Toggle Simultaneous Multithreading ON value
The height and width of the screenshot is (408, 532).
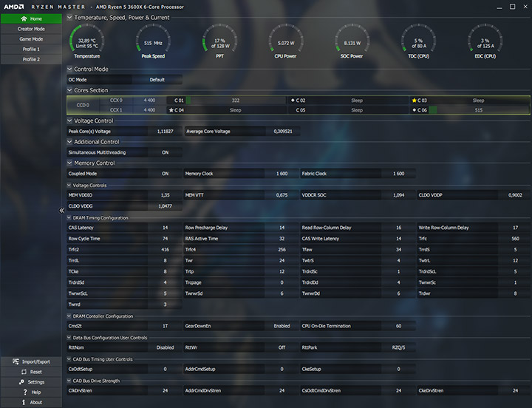(x=166, y=152)
